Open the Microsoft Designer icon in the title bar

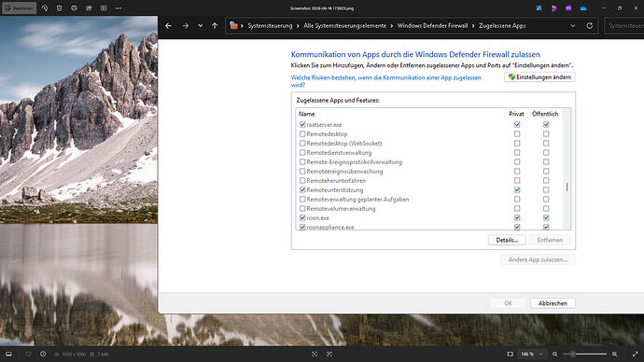pyautogui.click(x=554, y=8)
